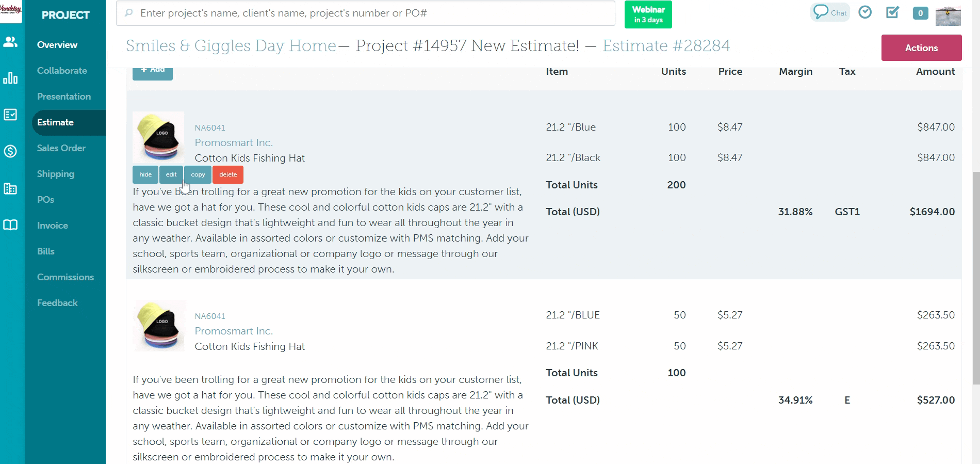Open the user profile avatar

pos(948,16)
